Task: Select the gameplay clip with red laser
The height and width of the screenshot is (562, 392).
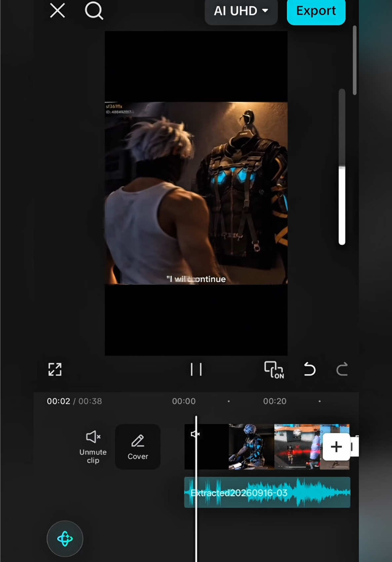Action: click(x=297, y=447)
